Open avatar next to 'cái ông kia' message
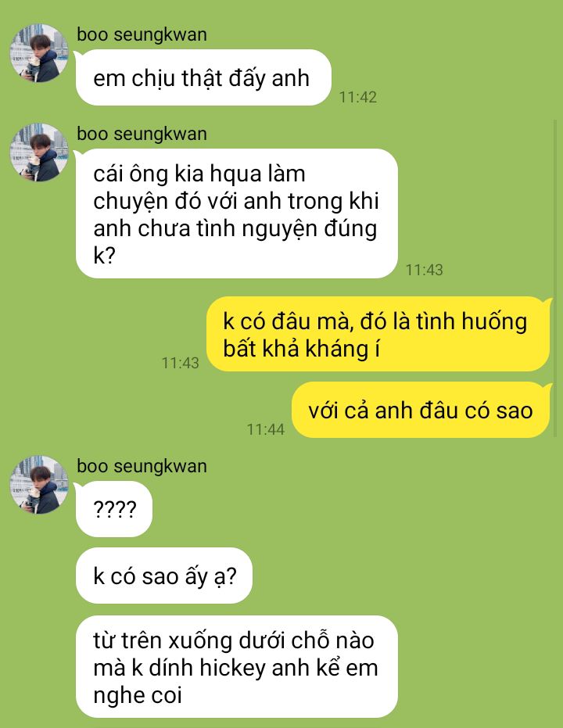This screenshot has width=563, height=728. click(x=39, y=152)
